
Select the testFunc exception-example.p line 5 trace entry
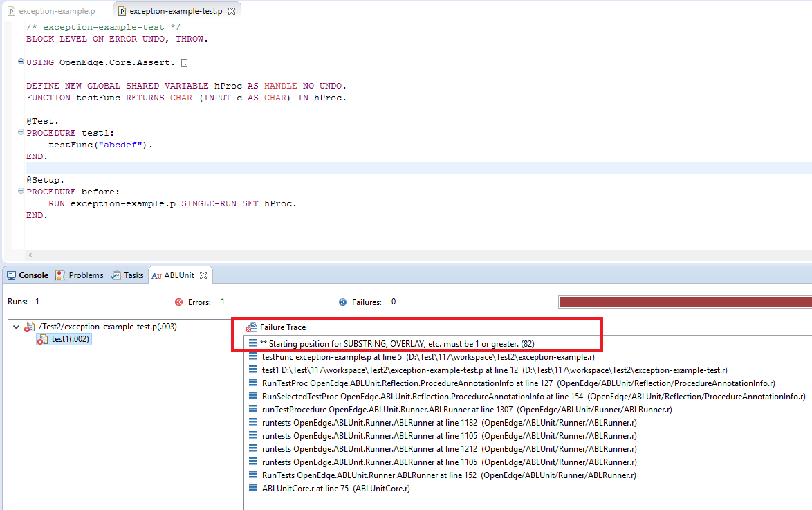point(428,357)
